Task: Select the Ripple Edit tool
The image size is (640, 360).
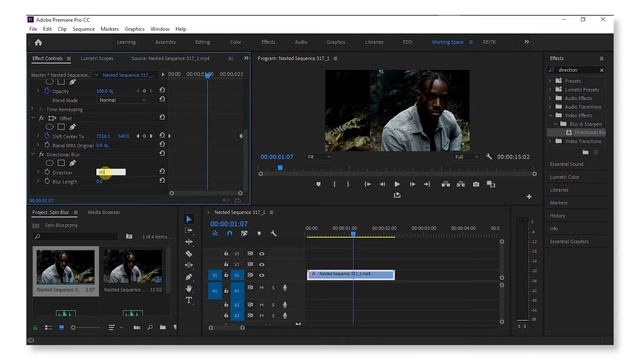Action: [189, 242]
